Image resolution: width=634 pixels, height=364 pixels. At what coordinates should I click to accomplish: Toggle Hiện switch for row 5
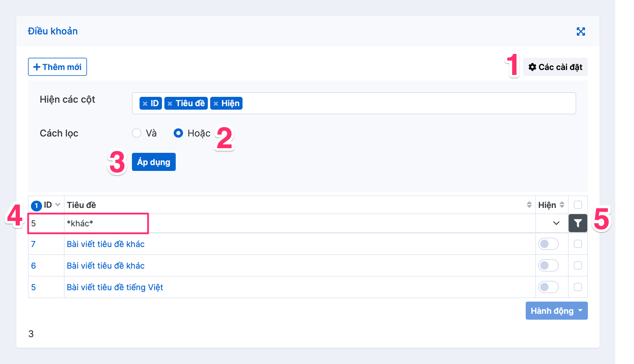pos(548,287)
